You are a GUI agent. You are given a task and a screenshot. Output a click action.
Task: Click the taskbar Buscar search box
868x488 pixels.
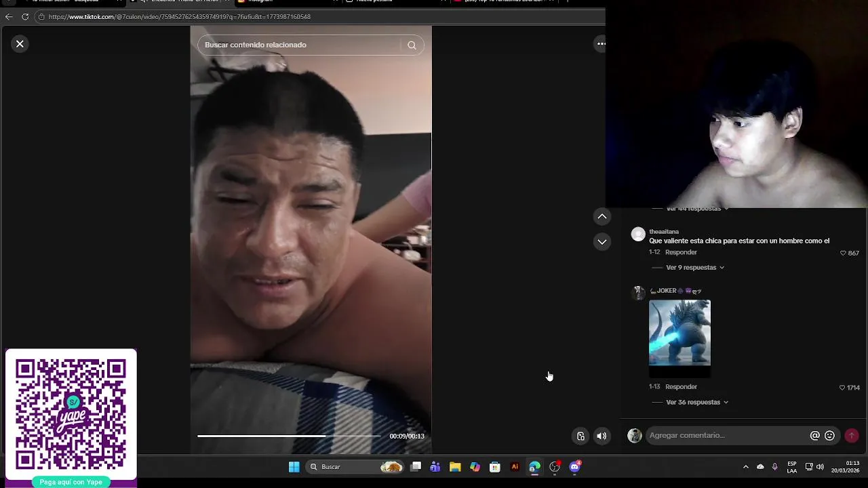pyautogui.click(x=354, y=467)
